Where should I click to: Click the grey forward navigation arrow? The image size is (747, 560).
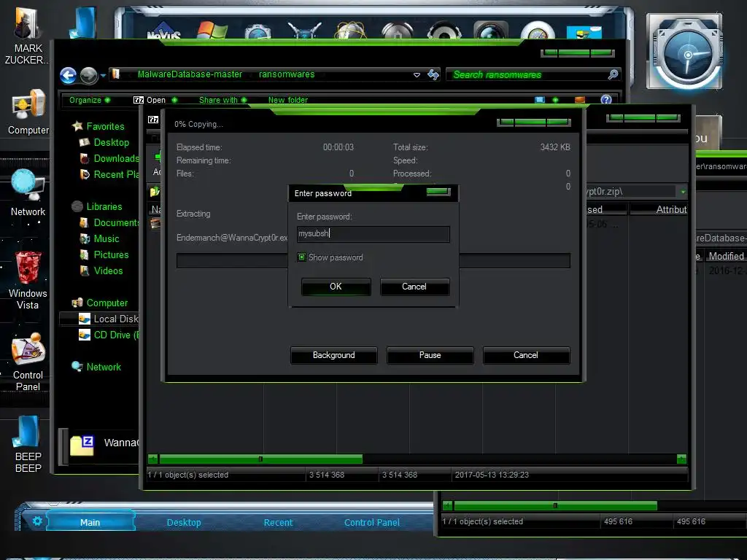(88, 75)
